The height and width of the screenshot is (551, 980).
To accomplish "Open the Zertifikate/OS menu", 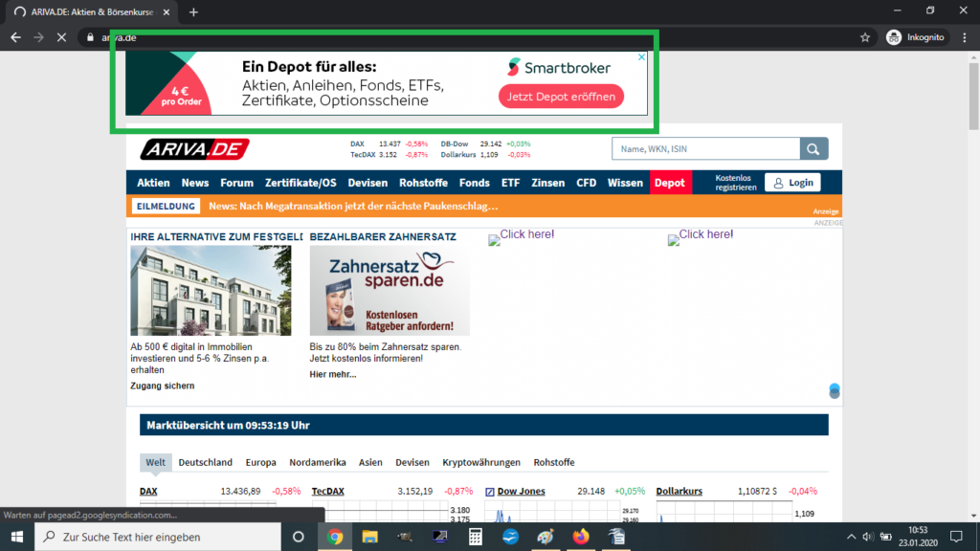I will [301, 183].
